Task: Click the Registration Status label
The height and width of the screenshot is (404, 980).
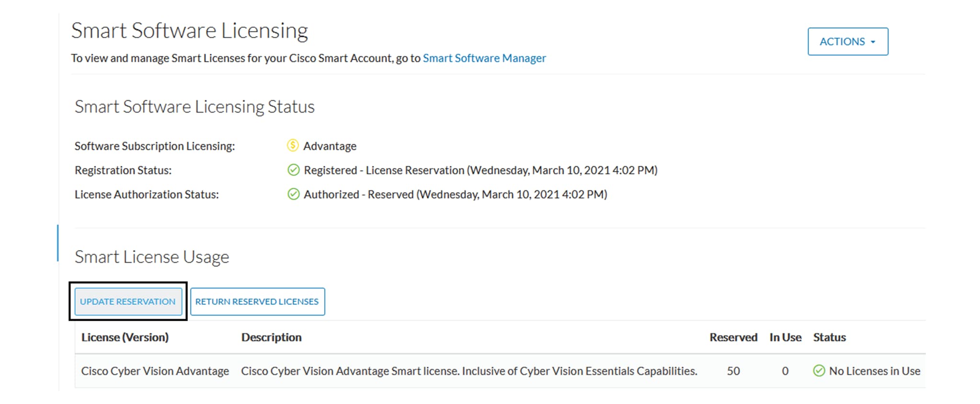Action: coord(123,170)
